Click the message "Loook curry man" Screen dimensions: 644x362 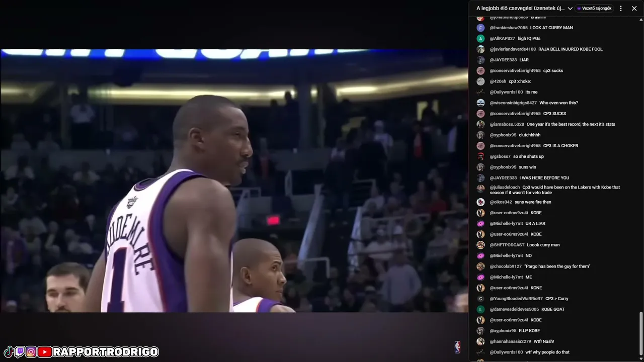point(543,245)
